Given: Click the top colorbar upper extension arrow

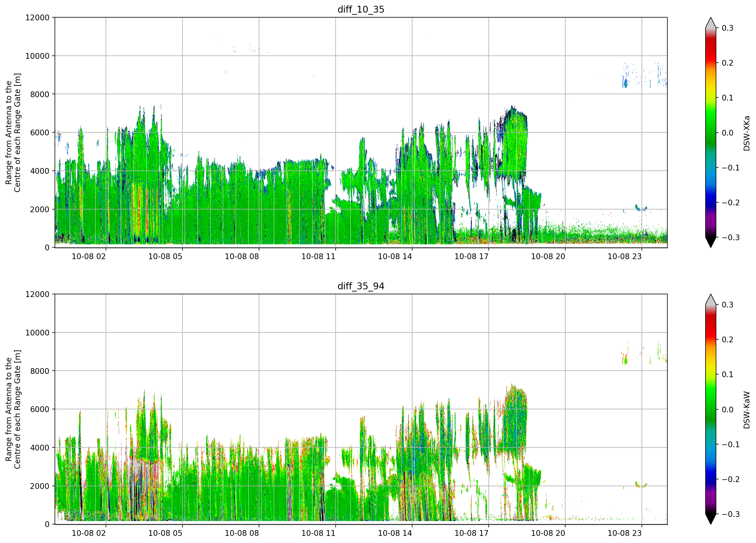Looking at the screenshot, I should pos(710,23).
